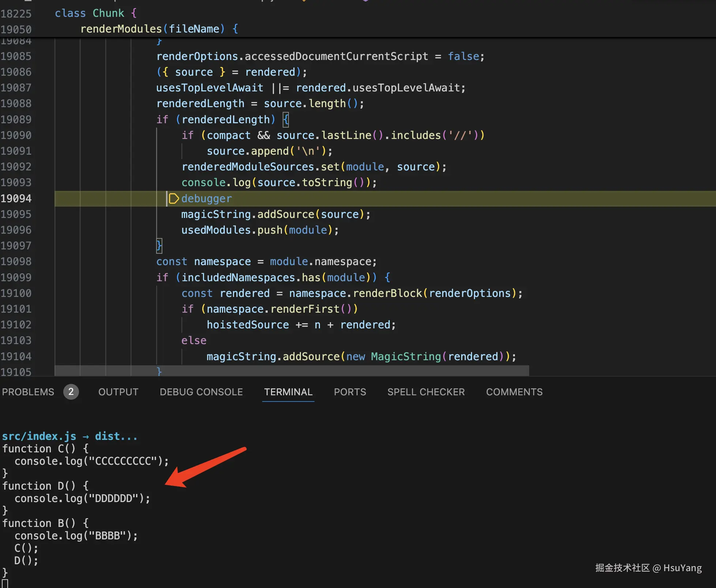Click the Problems count badge showing 2
Screen dimensions: 716x588
pos(71,392)
